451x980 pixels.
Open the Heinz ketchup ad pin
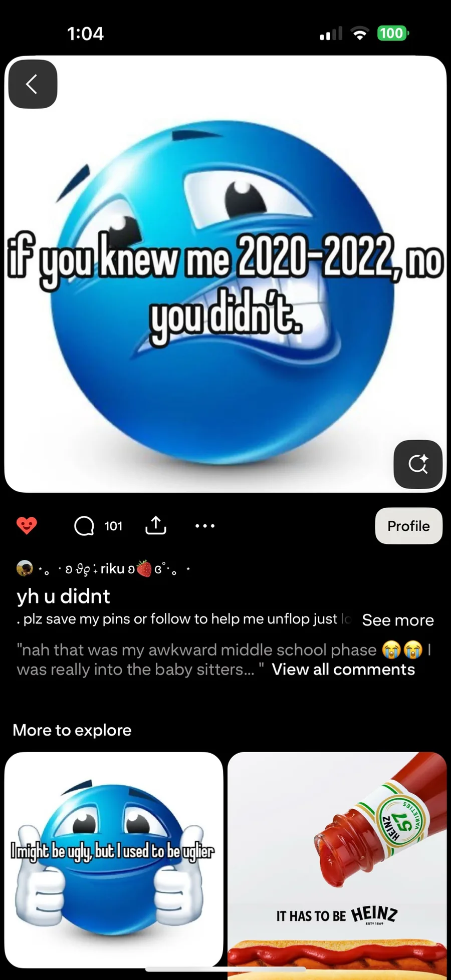[x=337, y=865]
